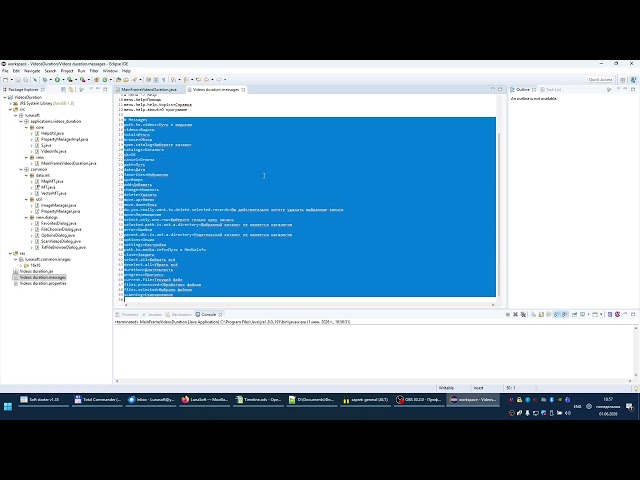Click the Show Whitespace Characters pilcrow icon
The width and height of the screenshot is (640, 480).
pyautogui.click(x=163, y=80)
